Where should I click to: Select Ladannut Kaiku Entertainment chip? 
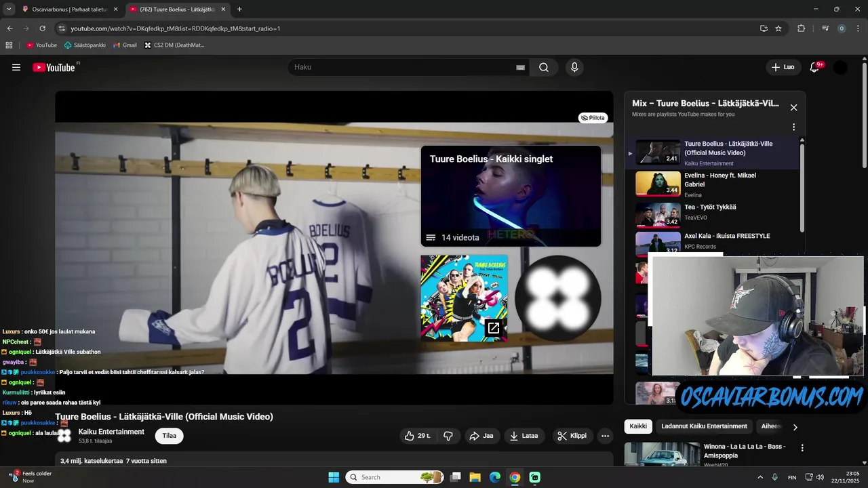(704, 426)
